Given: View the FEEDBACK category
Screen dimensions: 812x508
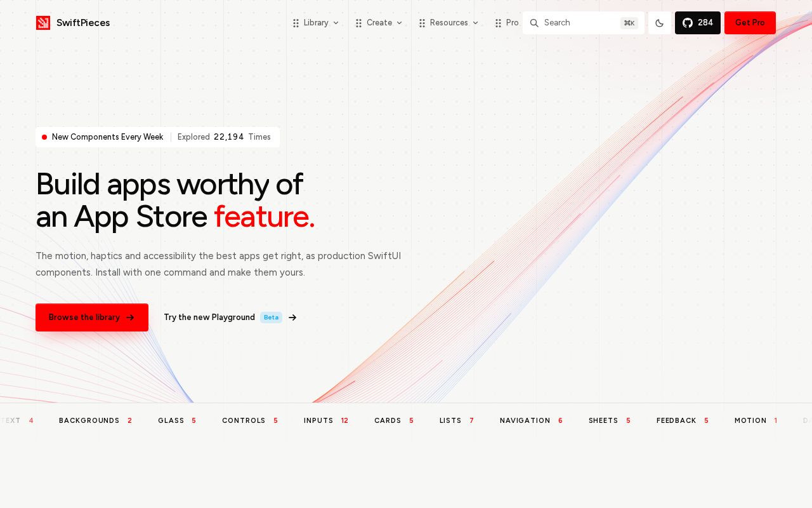Looking at the screenshot, I should click(x=683, y=420).
